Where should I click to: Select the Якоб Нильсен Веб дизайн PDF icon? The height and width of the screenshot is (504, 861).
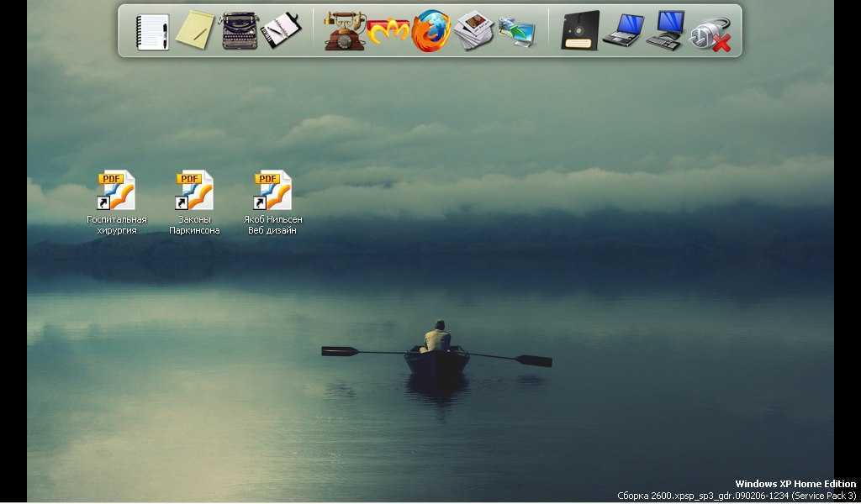click(x=272, y=190)
